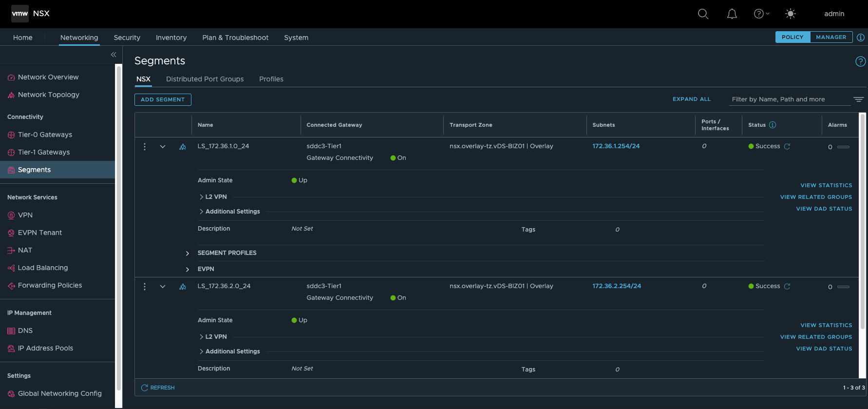View related groups for LS_172.36.1.0_24
Viewport: 868px width, 409px height.
coord(816,197)
